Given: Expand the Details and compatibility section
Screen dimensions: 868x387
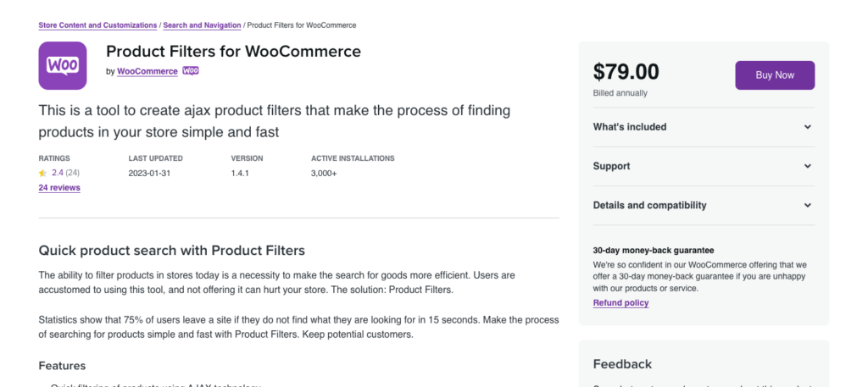Looking at the screenshot, I should click(x=704, y=205).
